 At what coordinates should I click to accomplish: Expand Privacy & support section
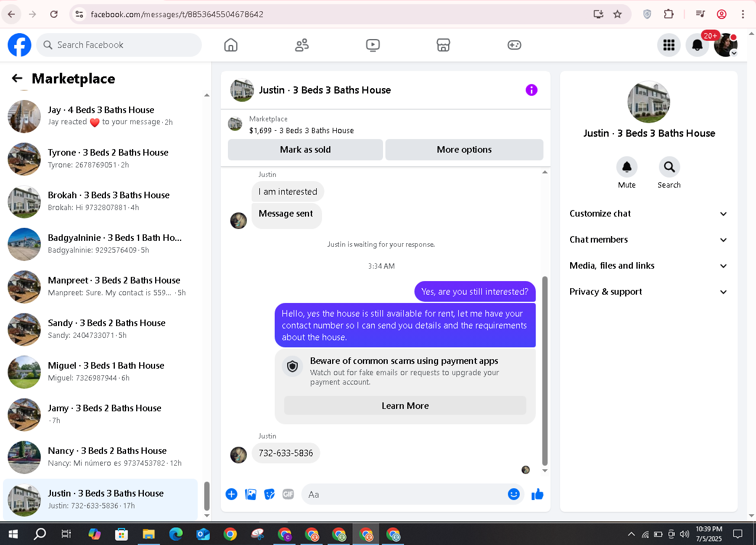pos(649,292)
